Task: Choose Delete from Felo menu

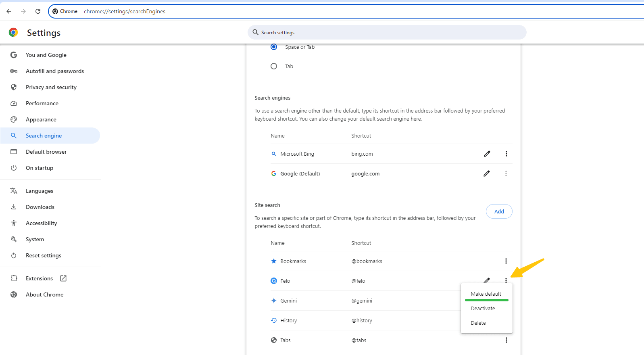Action: click(x=486, y=323)
